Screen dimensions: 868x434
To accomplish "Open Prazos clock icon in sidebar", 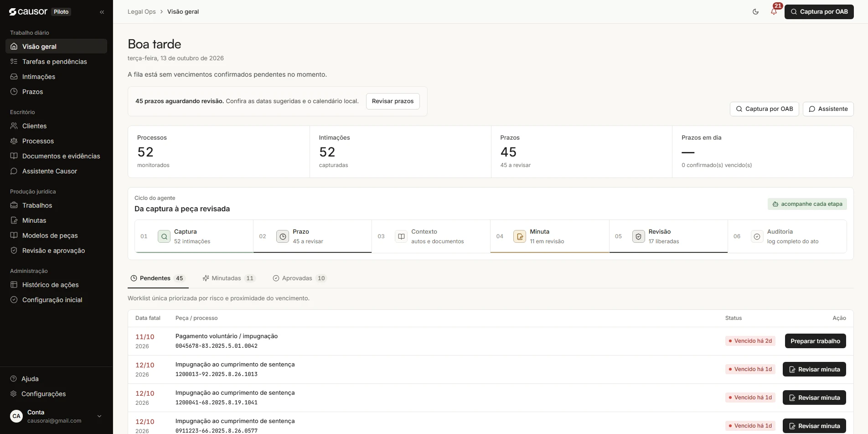I will (14, 91).
